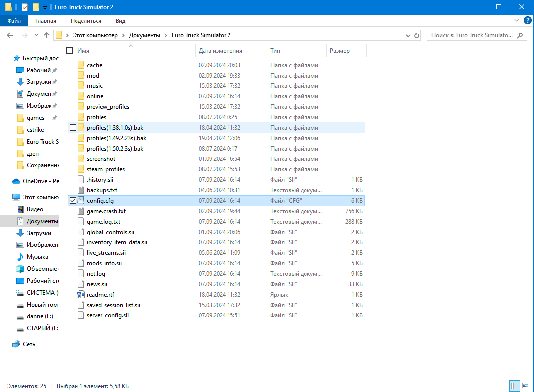Open Explorer help question mark
Screen dimensions: 534x392
[527, 20]
